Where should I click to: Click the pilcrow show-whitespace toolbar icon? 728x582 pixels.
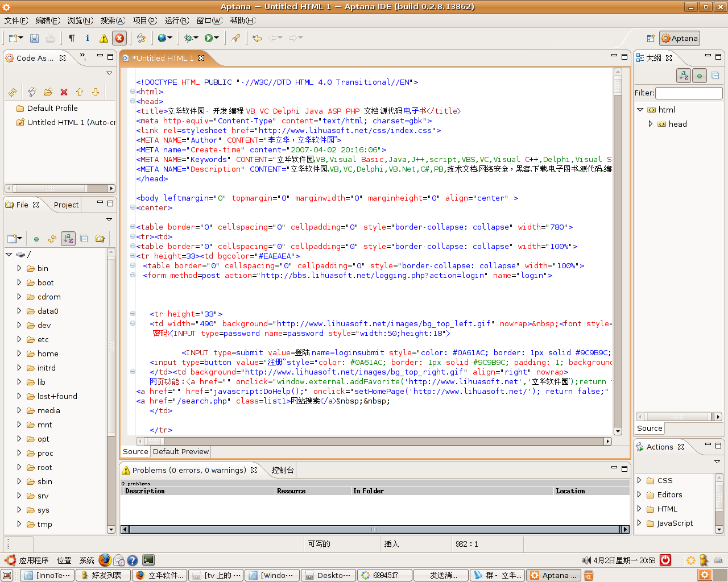pos(72,38)
